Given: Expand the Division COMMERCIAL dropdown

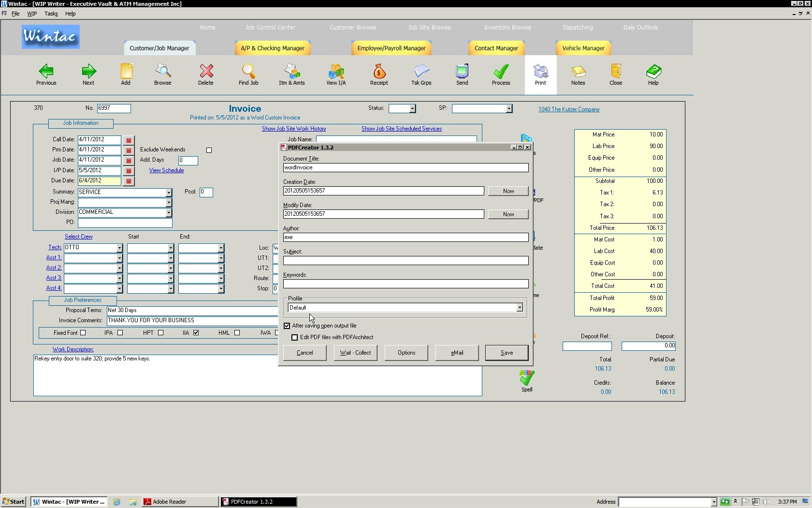Looking at the screenshot, I should 169,213.
